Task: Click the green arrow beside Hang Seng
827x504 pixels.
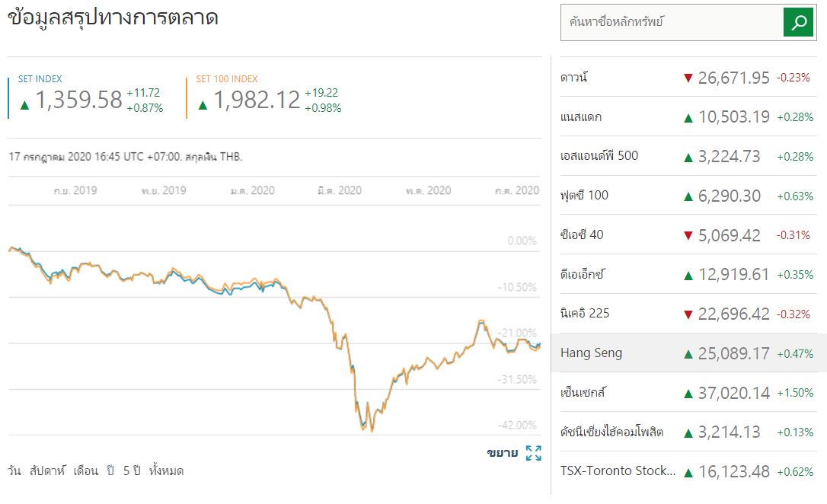Action: 688,353
